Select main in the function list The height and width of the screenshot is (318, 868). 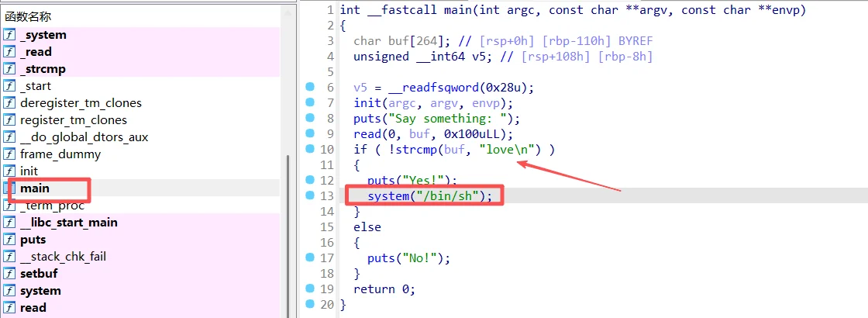34,188
